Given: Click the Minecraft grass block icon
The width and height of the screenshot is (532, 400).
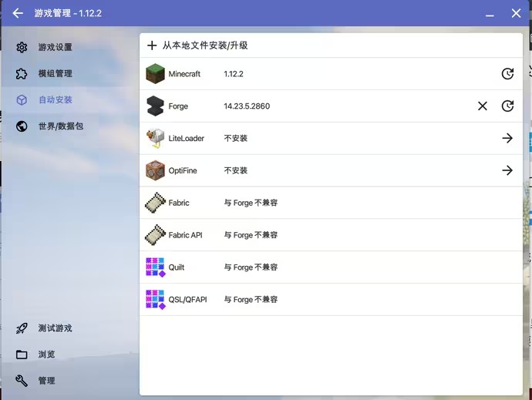Looking at the screenshot, I should [x=155, y=73].
